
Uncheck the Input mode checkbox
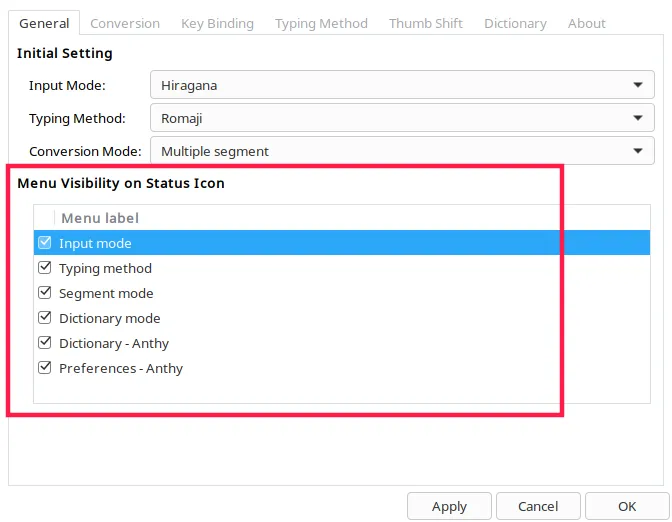click(x=44, y=243)
